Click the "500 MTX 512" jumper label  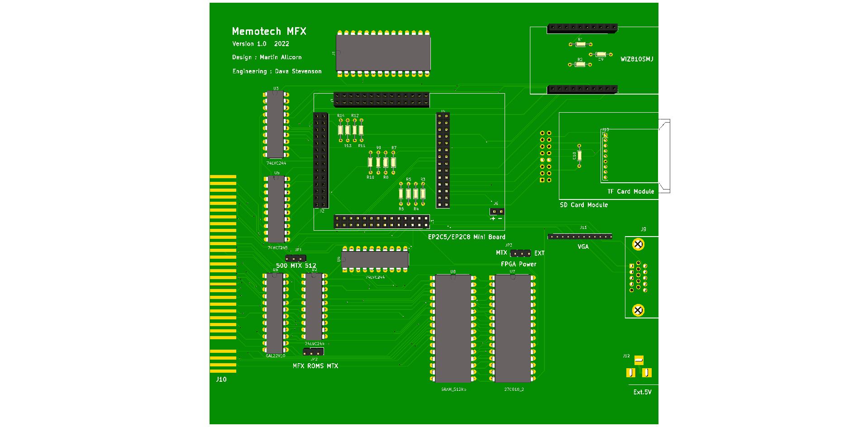click(x=296, y=266)
